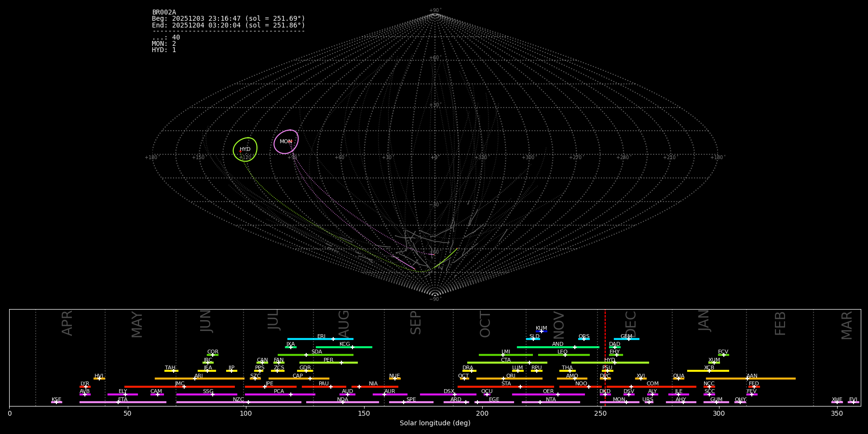Click the '...: 40' sporadic count line

166,38
